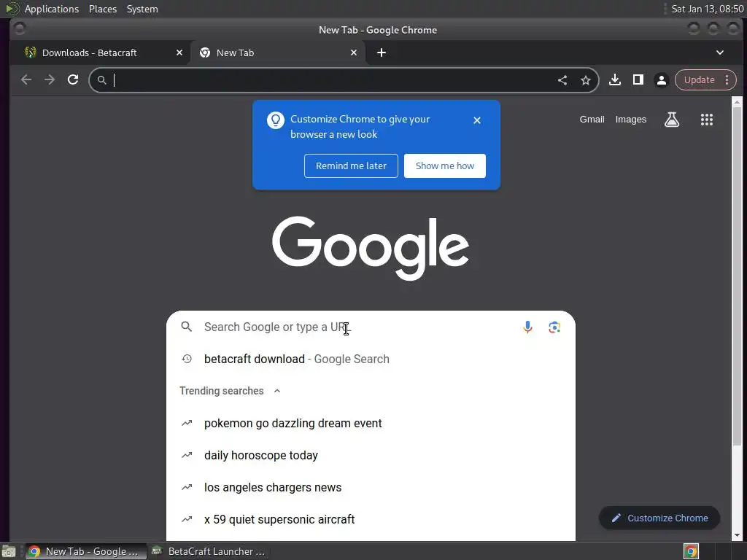Switch to BetaCraft Launcher in the taskbar
Image resolution: width=747 pixels, height=560 pixels.
(x=208, y=551)
